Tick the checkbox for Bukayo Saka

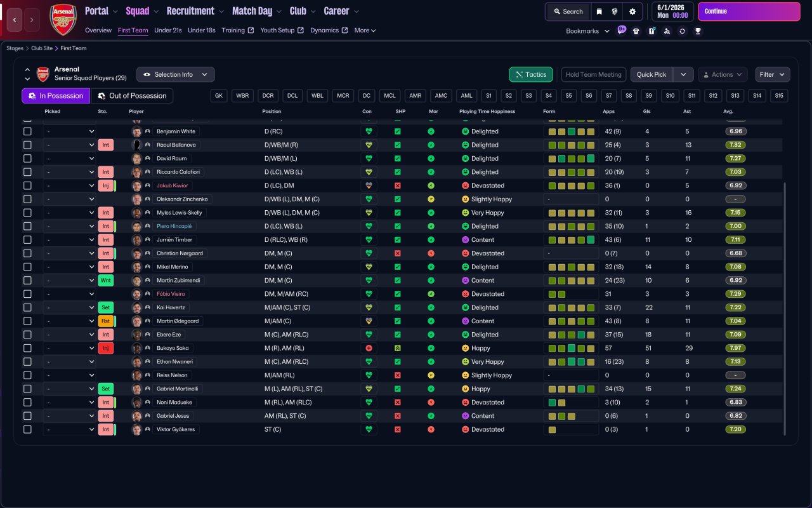tap(27, 348)
